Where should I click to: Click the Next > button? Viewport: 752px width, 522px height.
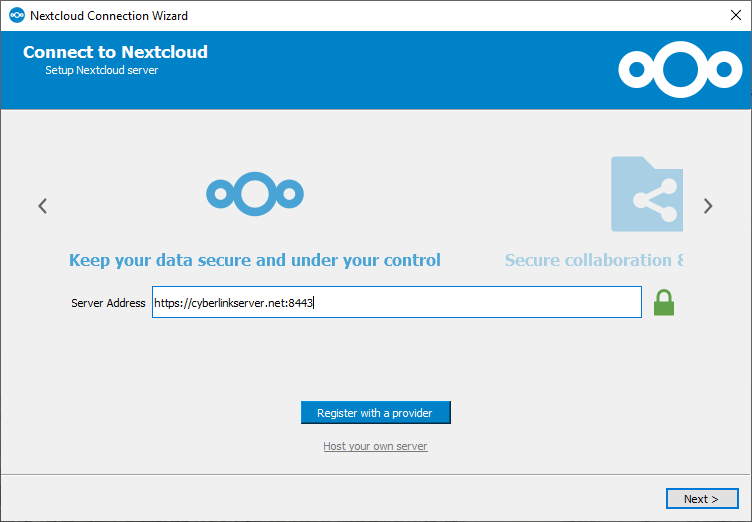(702, 499)
